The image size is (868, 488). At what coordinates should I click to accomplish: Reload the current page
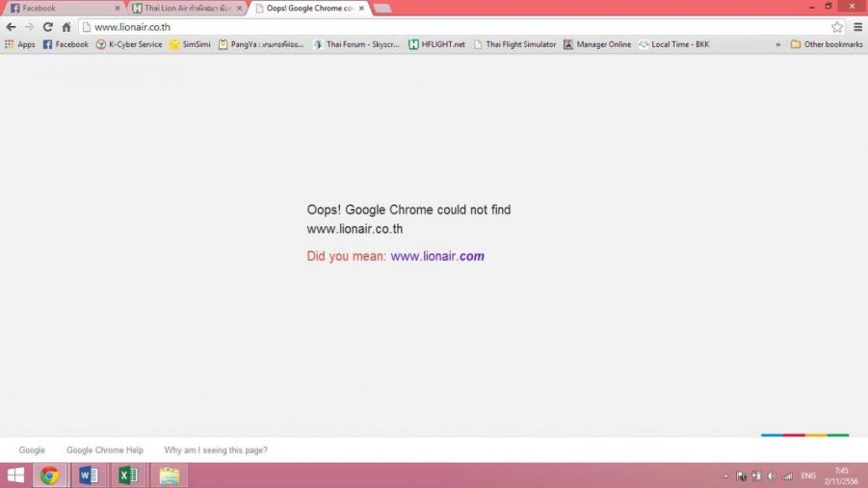point(48,27)
